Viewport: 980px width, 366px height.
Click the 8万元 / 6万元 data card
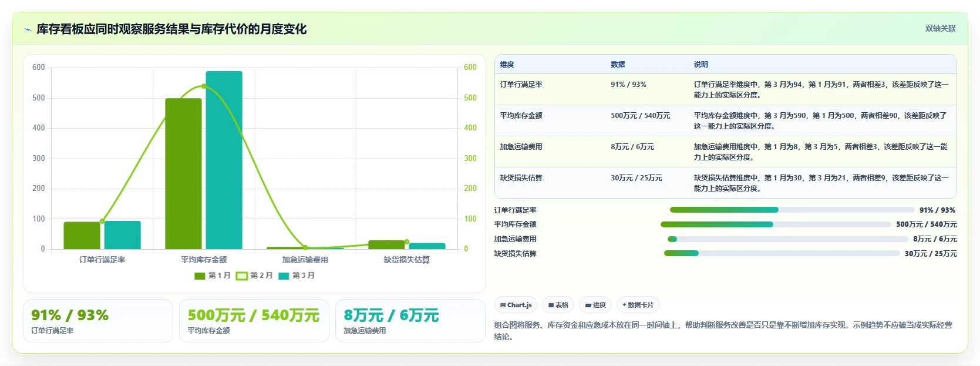pos(410,321)
